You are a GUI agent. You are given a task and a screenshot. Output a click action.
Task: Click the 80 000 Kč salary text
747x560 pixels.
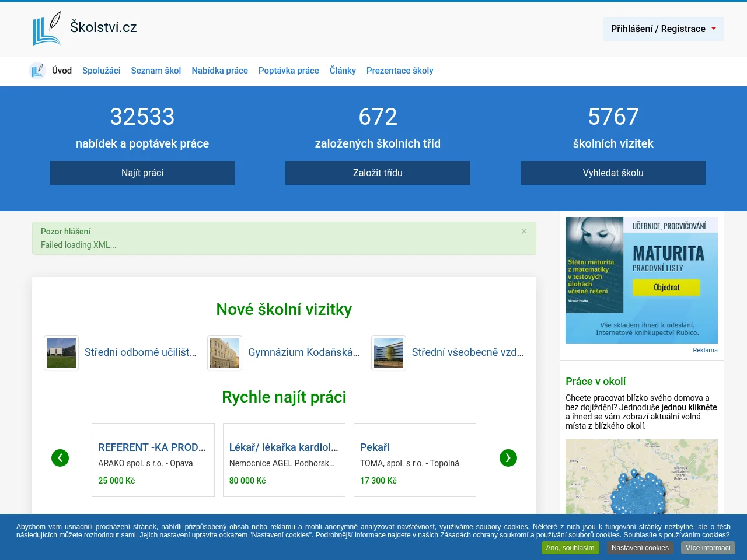[247, 481]
